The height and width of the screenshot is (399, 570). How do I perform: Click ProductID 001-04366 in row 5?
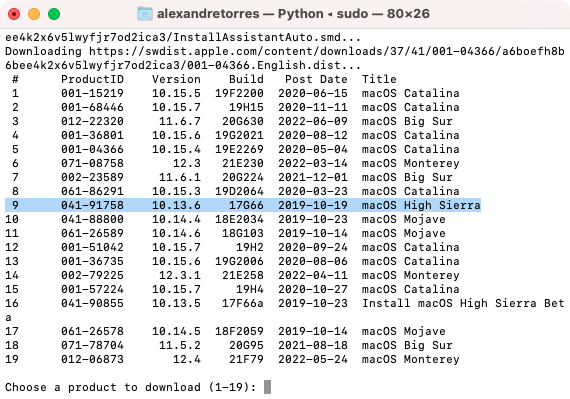92,149
